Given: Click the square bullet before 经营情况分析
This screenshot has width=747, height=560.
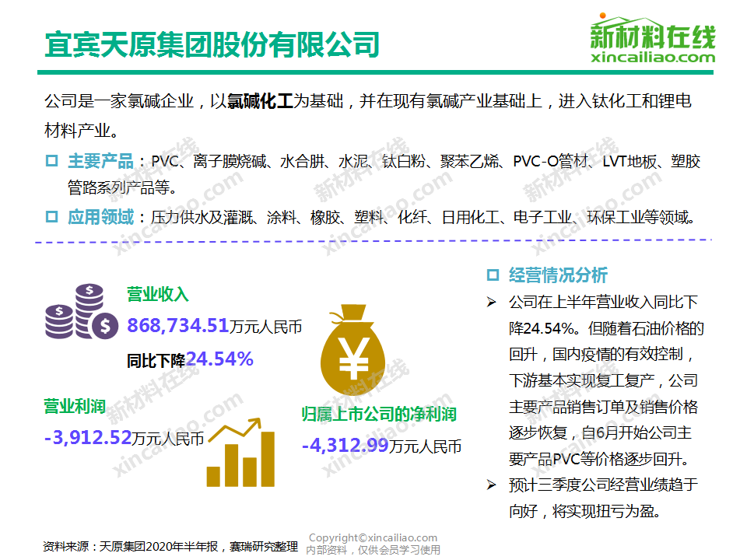Looking at the screenshot, I should coord(493,275).
